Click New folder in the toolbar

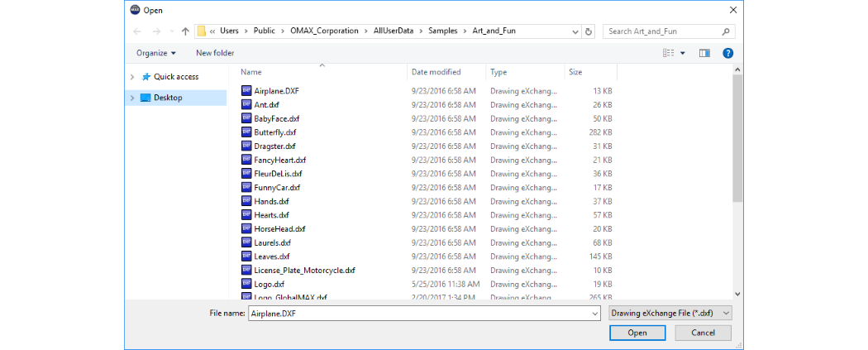(x=215, y=53)
